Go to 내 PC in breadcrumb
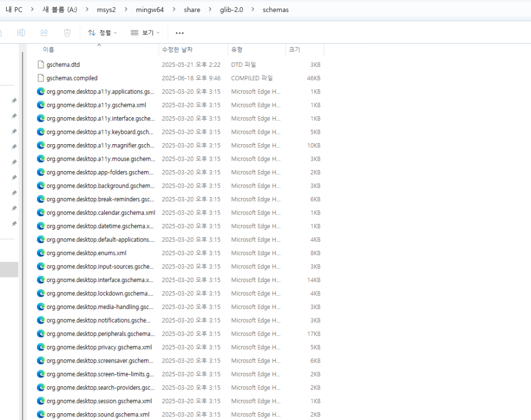 14,9
